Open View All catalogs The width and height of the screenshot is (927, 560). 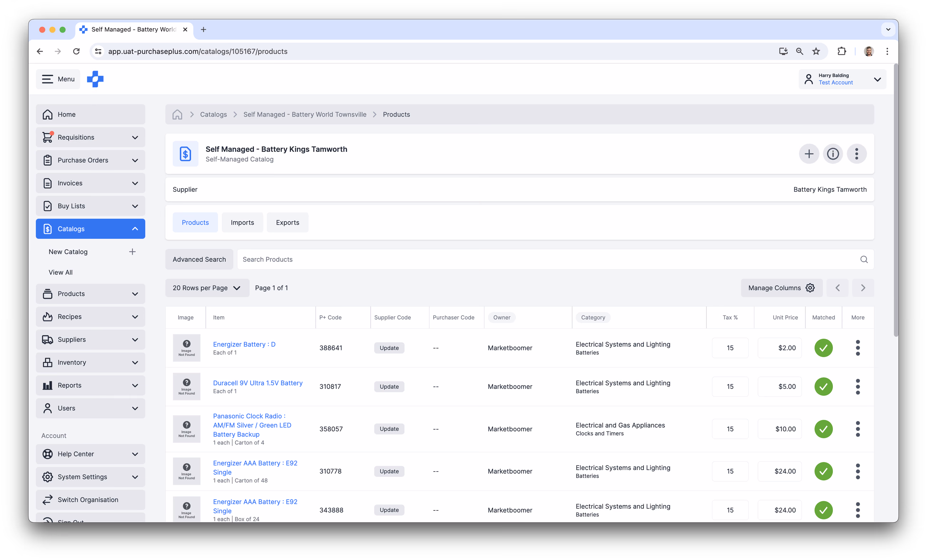click(x=61, y=272)
